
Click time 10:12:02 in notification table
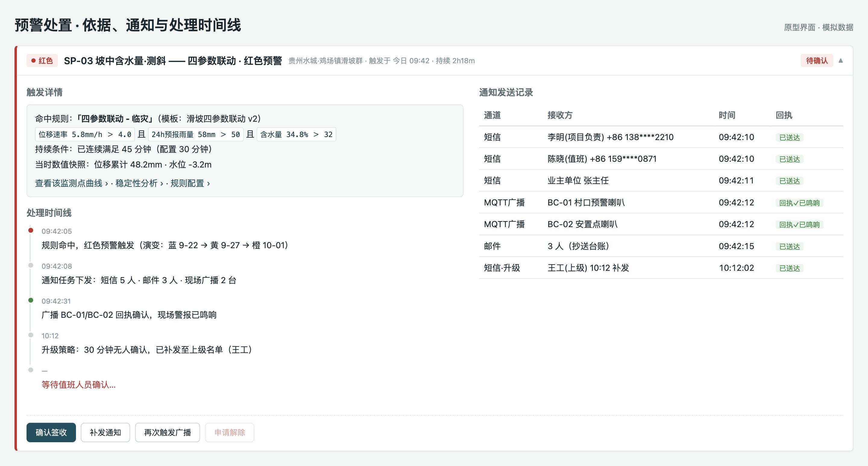coord(736,268)
